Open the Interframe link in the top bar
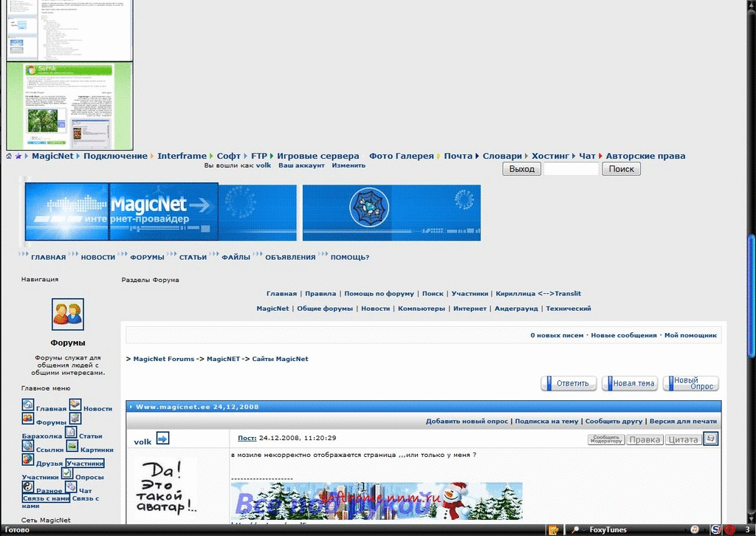 (x=182, y=156)
